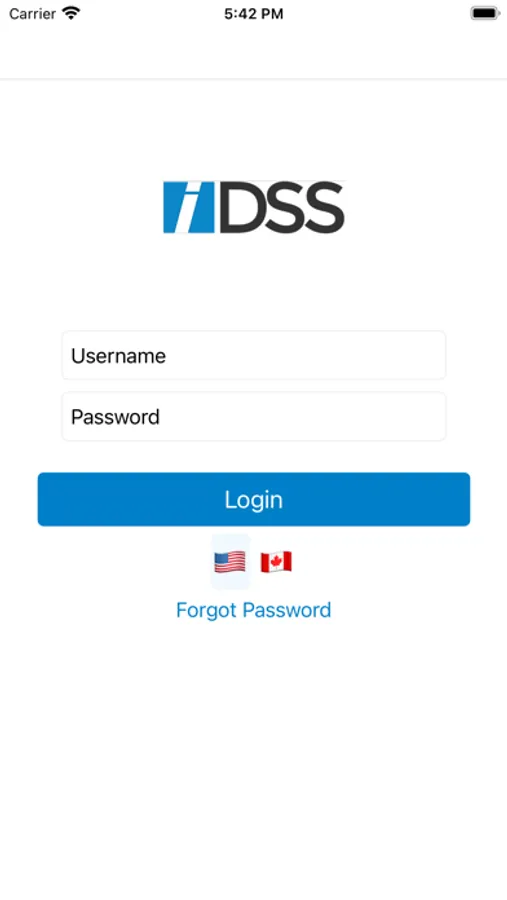
Task: Switch region to USA using stars and stripes flag
Action: (230, 561)
